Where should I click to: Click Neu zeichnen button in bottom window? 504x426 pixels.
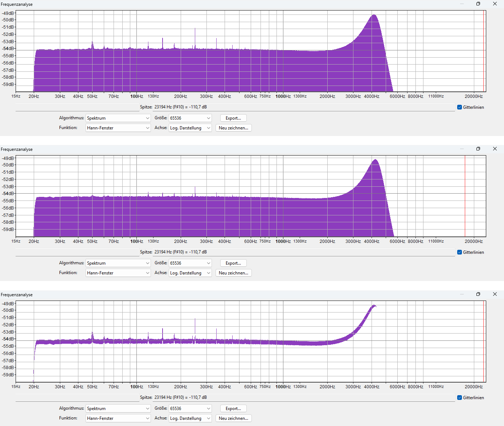click(x=233, y=418)
